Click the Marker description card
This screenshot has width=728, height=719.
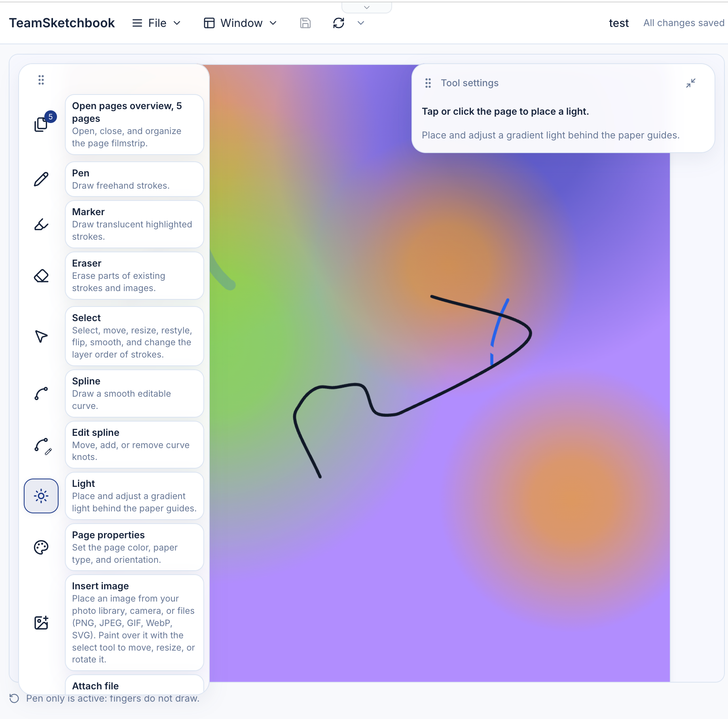click(x=135, y=224)
